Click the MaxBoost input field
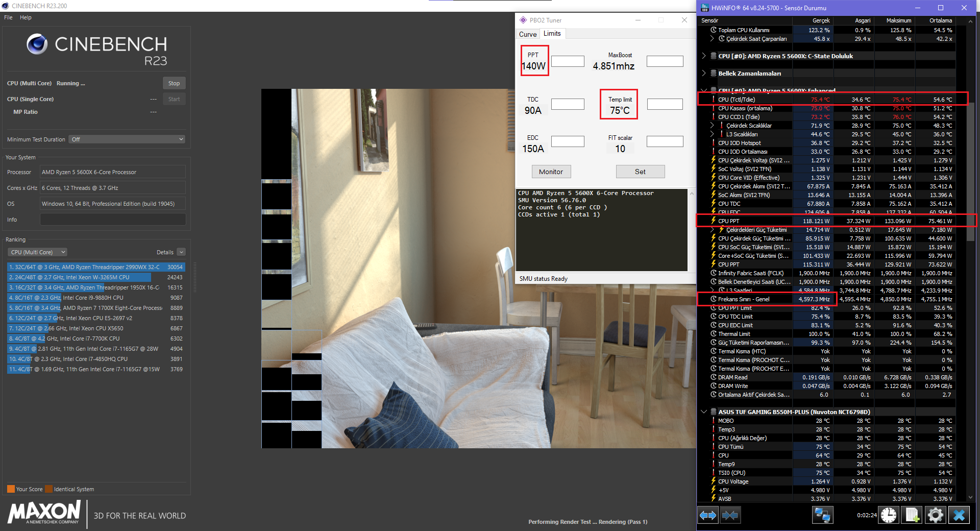Viewport: 980px width, 531px height. point(665,61)
